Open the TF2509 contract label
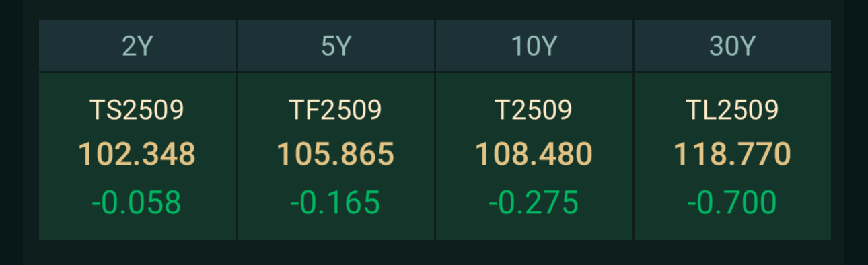 pyautogui.click(x=336, y=110)
